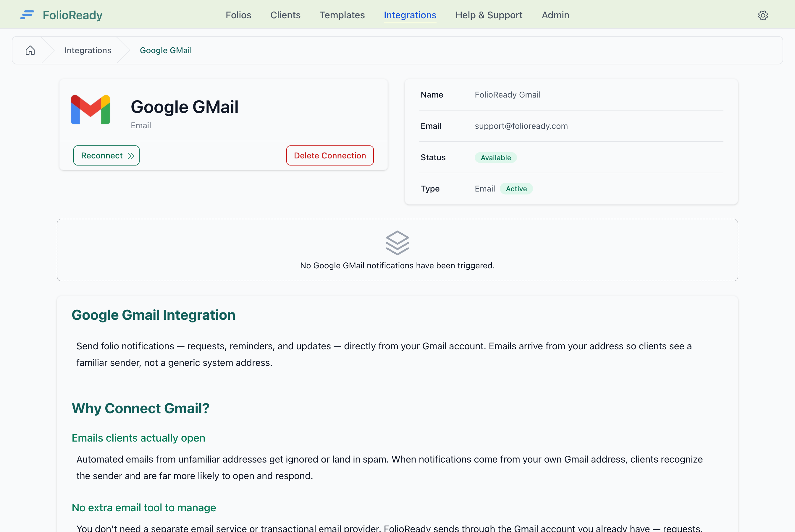Click the stacked layers empty-state icon

397,243
